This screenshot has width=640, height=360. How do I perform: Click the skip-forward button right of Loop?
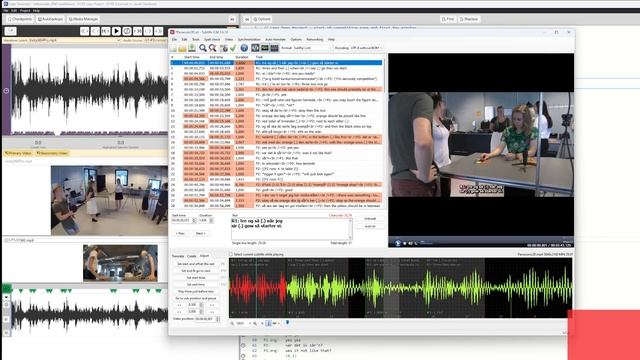pyautogui.click(x=138, y=31)
